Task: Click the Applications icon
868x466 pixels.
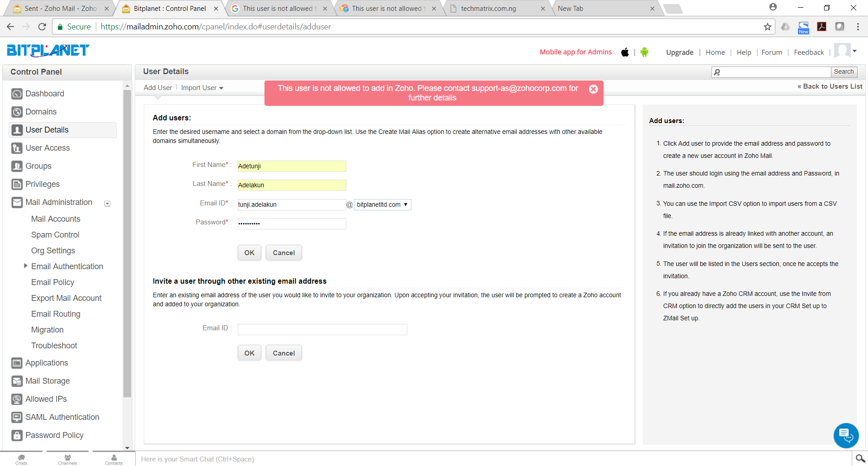Action: 17,363
